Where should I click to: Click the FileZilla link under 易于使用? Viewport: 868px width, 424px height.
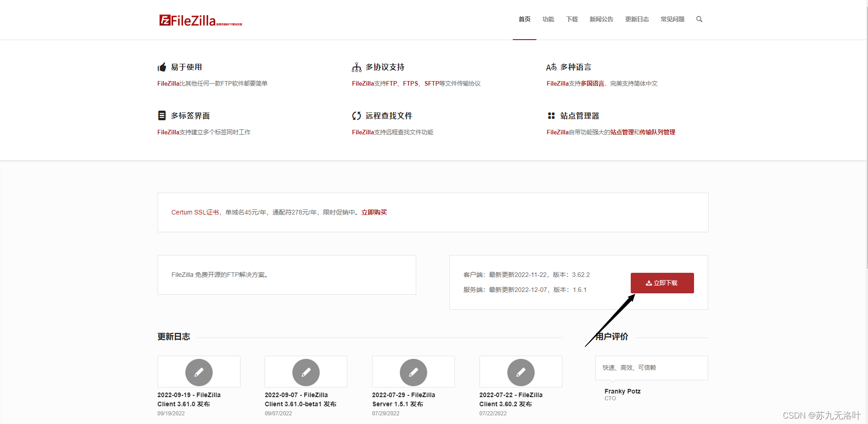click(168, 83)
